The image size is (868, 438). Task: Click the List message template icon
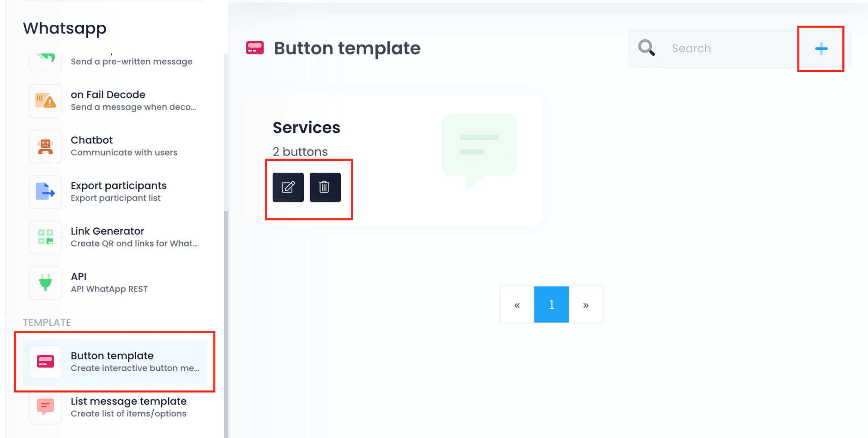point(45,407)
